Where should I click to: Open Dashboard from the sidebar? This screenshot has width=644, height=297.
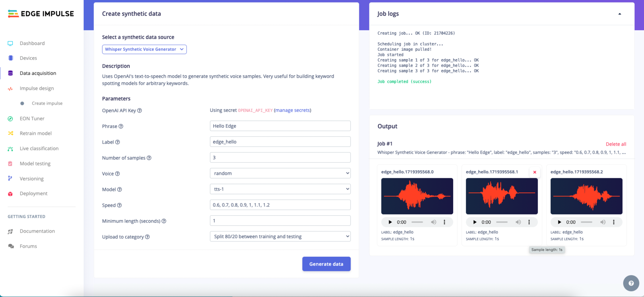click(32, 43)
